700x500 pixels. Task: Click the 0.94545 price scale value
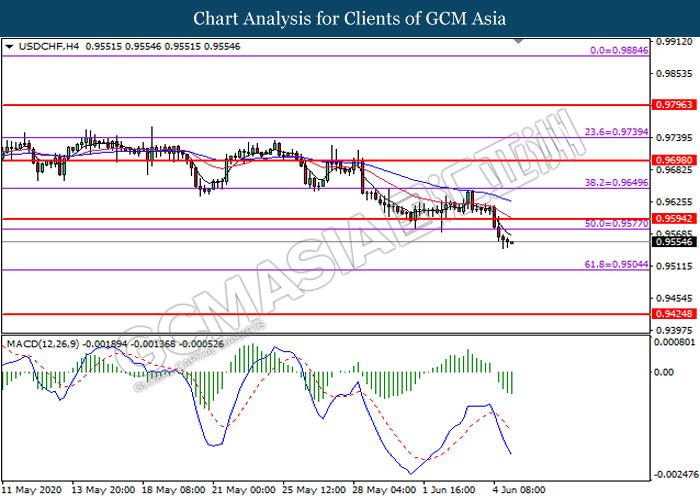(x=674, y=299)
